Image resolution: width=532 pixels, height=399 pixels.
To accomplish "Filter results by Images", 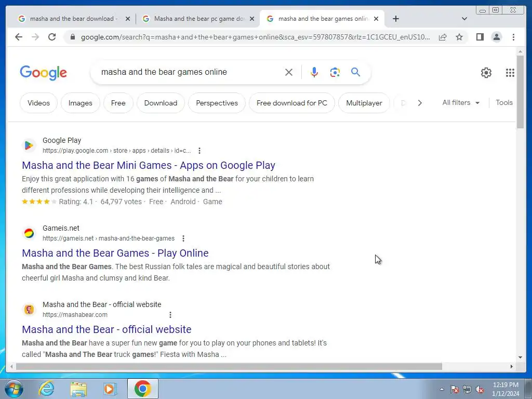I will point(81,103).
